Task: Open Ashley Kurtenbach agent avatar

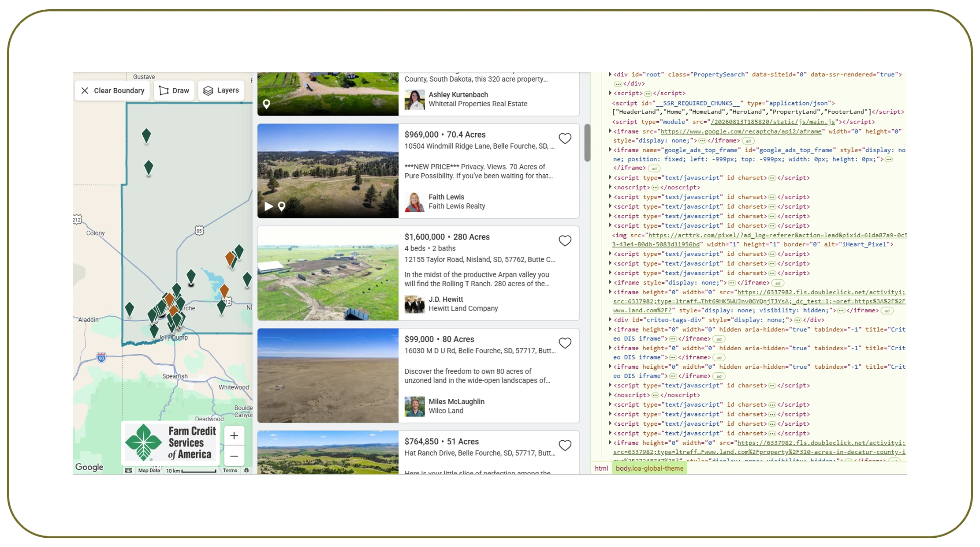Action: 414,100
